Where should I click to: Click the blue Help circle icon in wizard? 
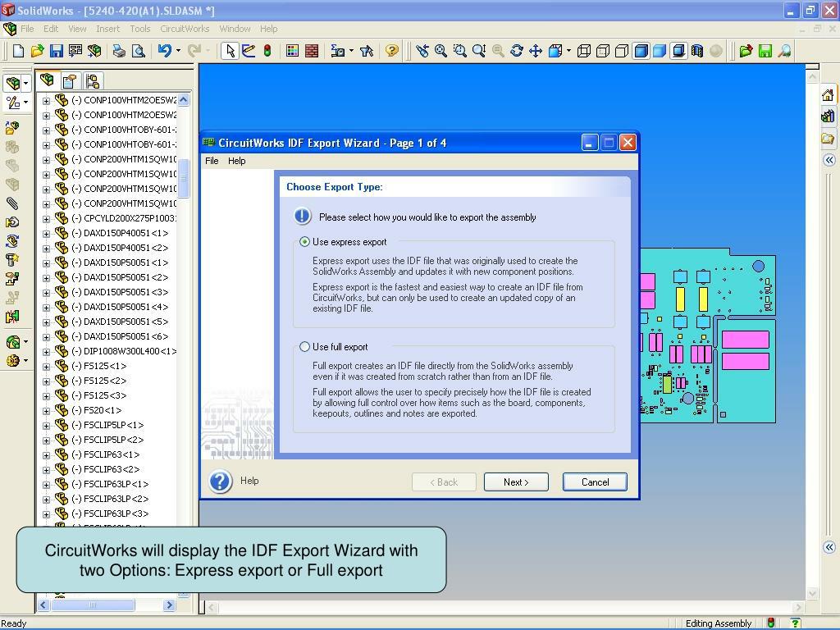coord(221,481)
